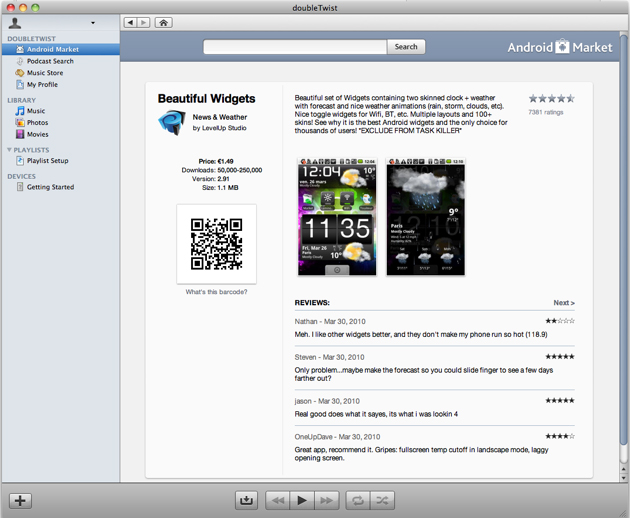The height and width of the screenshot is (518, 630).
Task: Skip to previous track with rewind button
Action: 278,500
